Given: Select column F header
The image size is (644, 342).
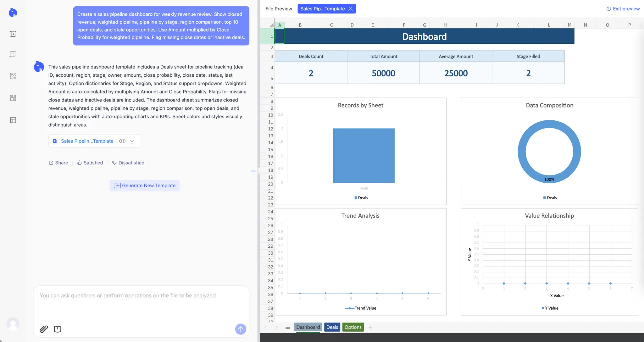Looking at the screenshot, I should [x=404, y=25].
